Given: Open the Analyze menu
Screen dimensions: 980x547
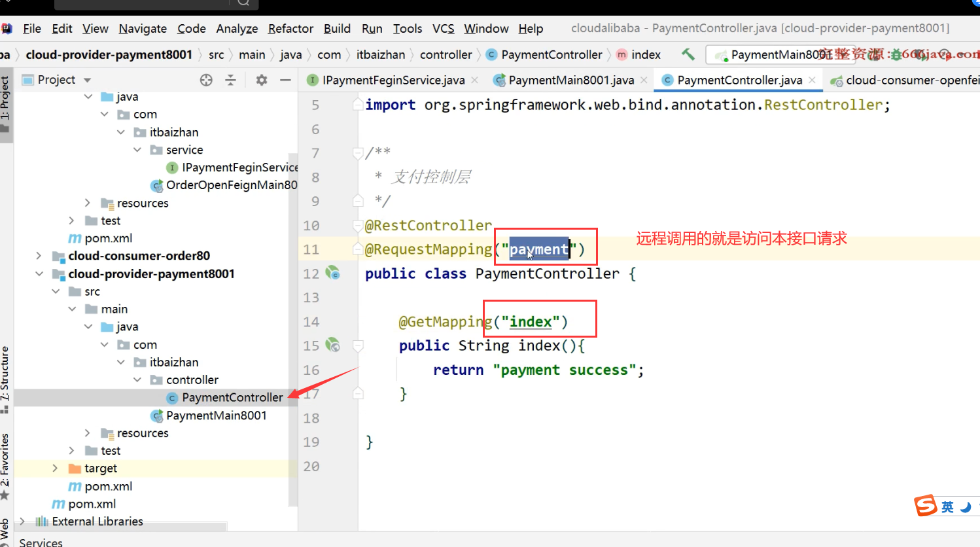Looking at the screenshot, I should pos(237,29).
